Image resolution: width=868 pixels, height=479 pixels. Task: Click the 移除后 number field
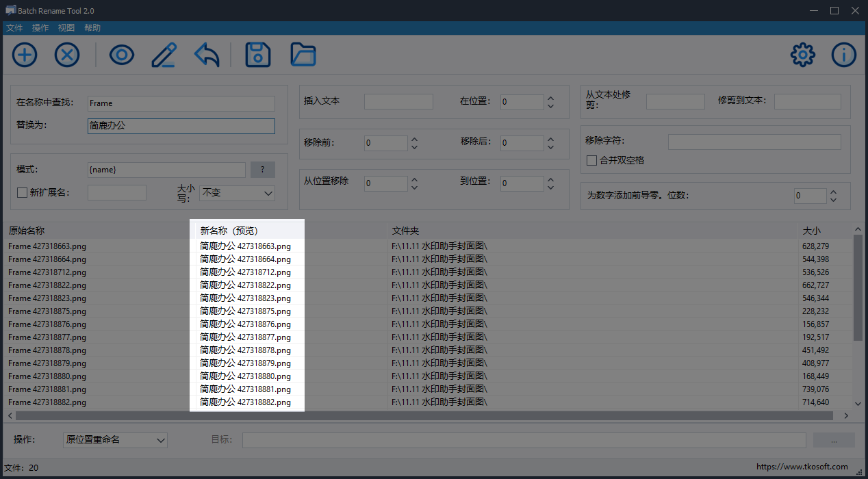click(x=522, y=143)
